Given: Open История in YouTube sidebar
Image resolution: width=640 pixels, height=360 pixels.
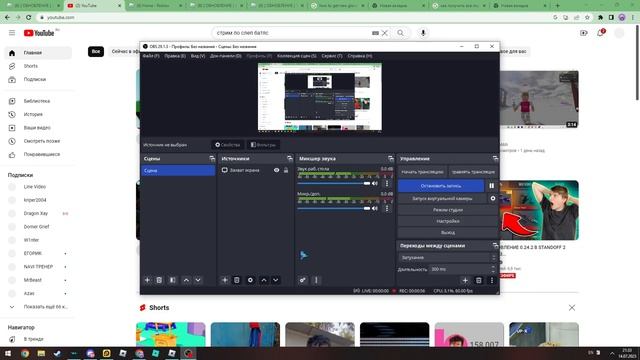Looking at the screenshot, I should [33, 114].
